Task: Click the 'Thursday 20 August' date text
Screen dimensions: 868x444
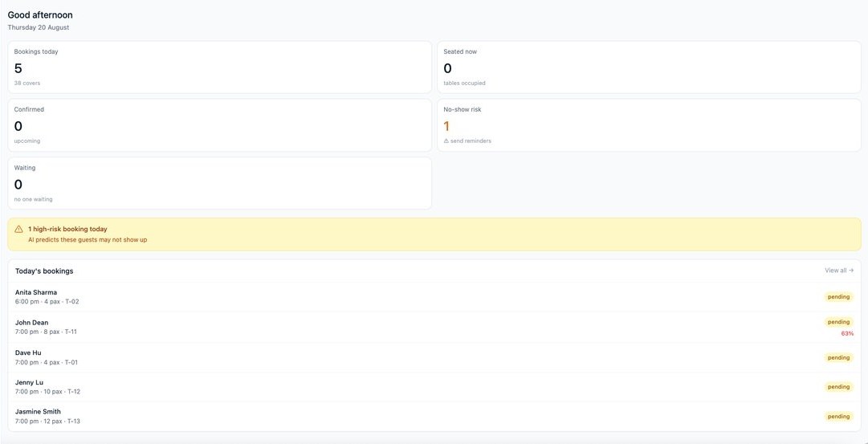Action: (x=39, y=27)
